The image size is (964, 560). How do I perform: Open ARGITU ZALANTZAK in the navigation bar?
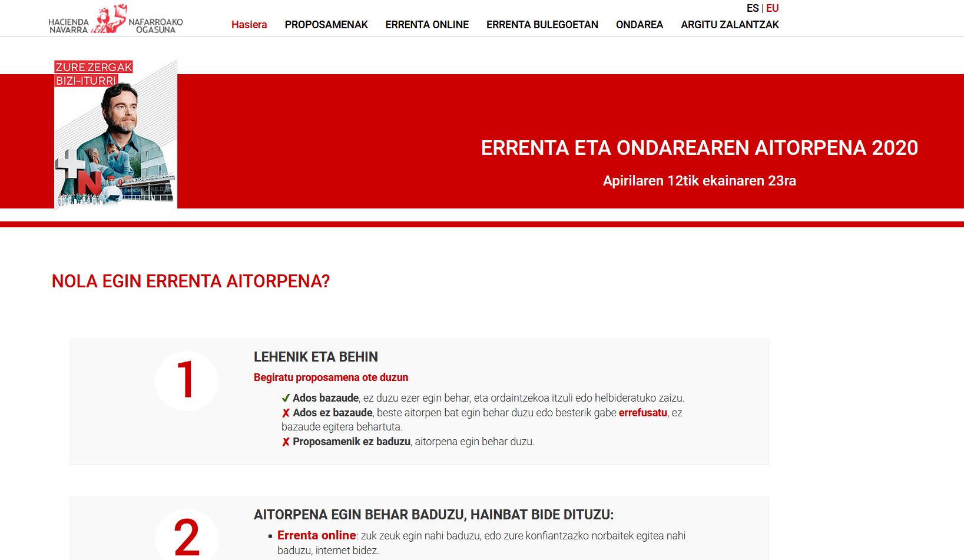point(730,25)
